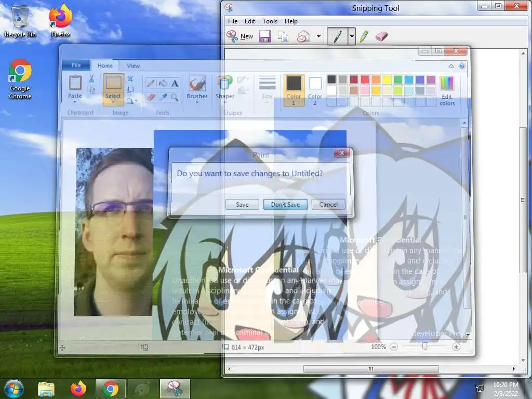Select the pink Eraser in Snipping Tool

point(381,36)
